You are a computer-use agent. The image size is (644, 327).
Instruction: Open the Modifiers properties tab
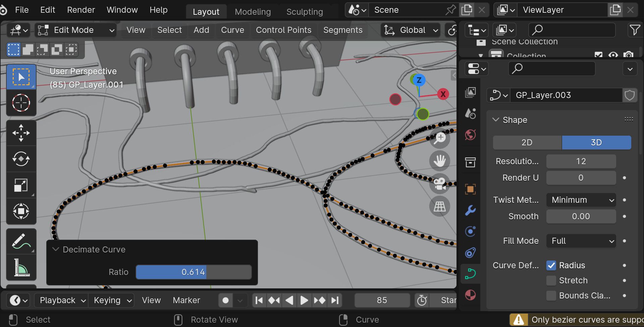click(470, 211)
